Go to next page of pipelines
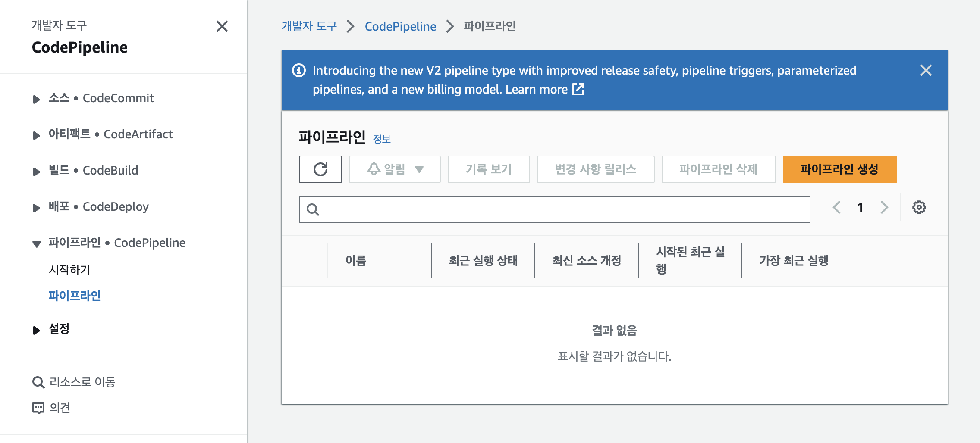 pos(884,207)
